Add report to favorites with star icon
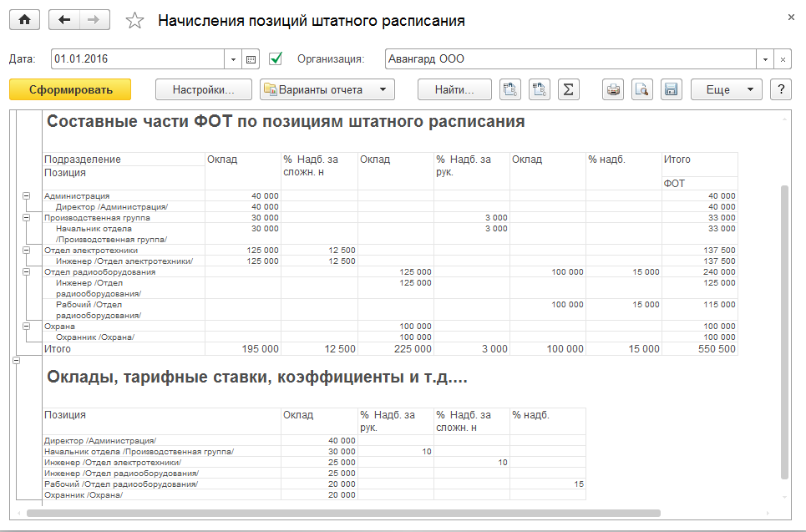 tap(134, 21)
